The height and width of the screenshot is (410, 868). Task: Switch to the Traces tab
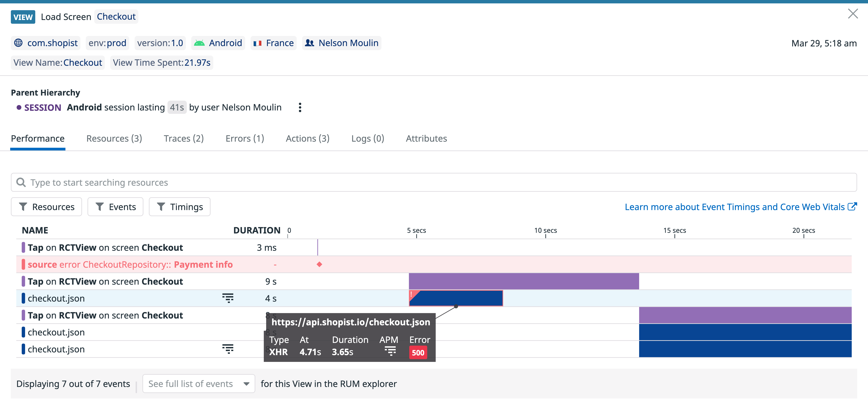(184, 138)
